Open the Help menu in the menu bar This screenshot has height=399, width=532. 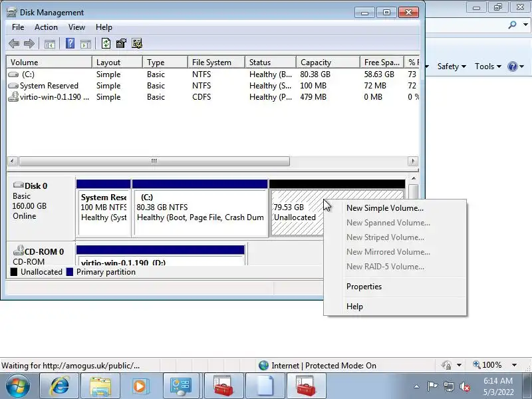click(104, 27)
